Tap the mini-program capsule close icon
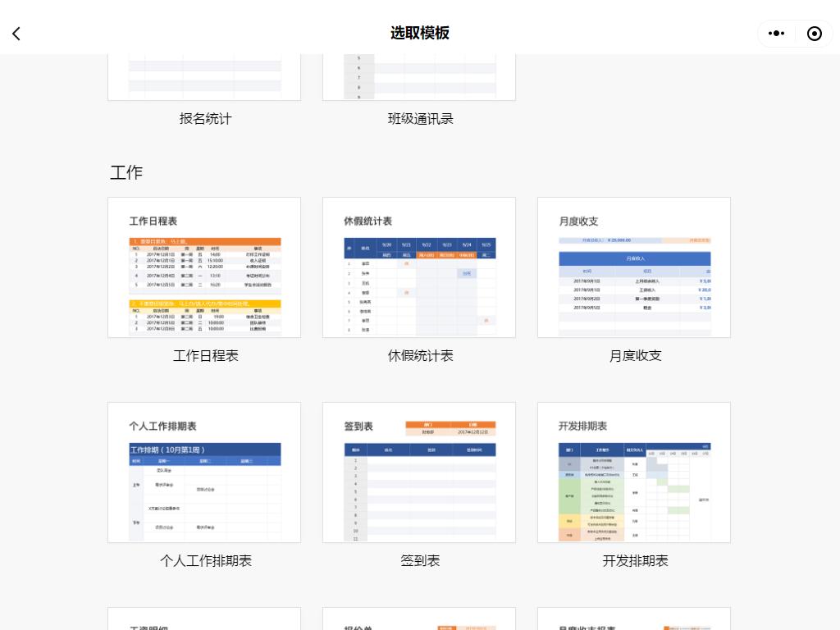840x630 pixels. tap(815, 34)
